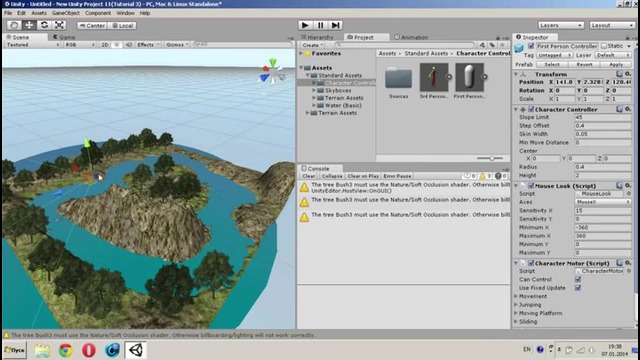Open file explorer from the taskbar

tap(42, 350)
